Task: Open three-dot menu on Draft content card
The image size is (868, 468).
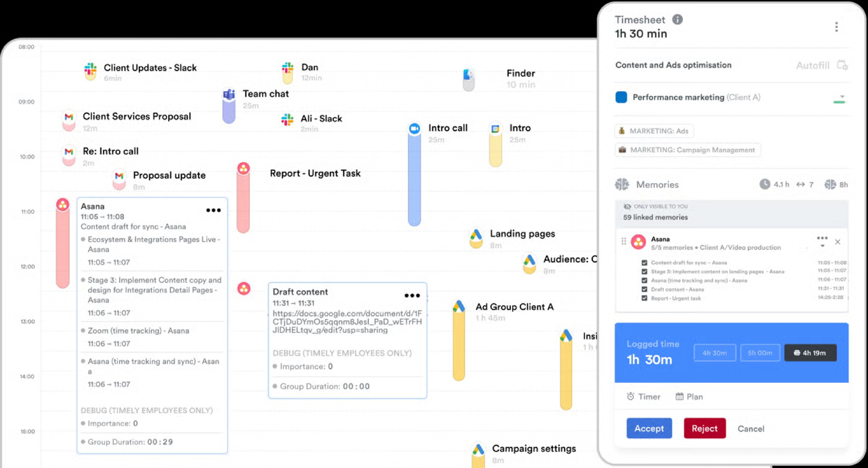Action: point(412,295)
